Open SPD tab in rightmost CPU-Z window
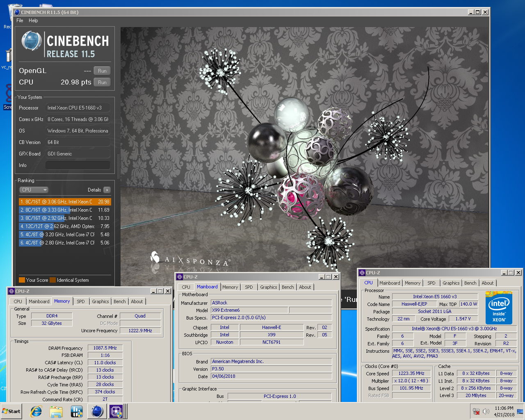The image size is (525, 420). (431, 283)
